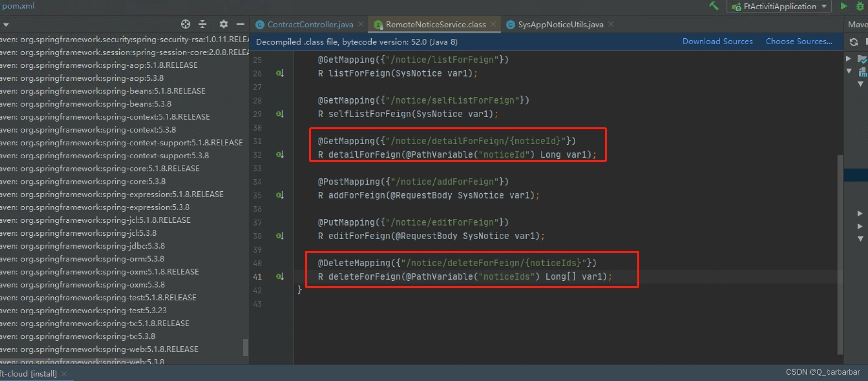The width and height of the screenshot is (868, 381).
Task: Click the pom.xml breadcrumb at top
Action: click(18, 6)
